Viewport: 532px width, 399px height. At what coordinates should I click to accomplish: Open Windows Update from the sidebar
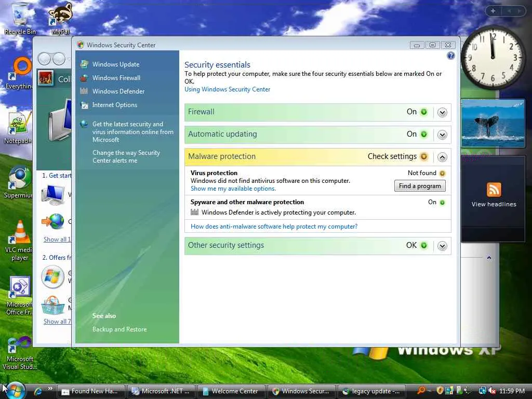[x=116, y=64]
